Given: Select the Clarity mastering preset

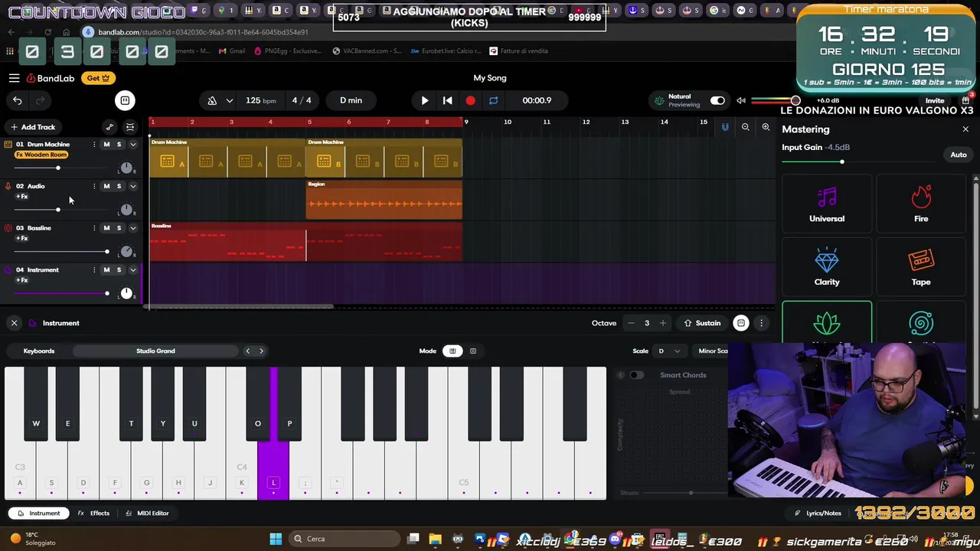Looking at the screenshot, I should 827,268.
